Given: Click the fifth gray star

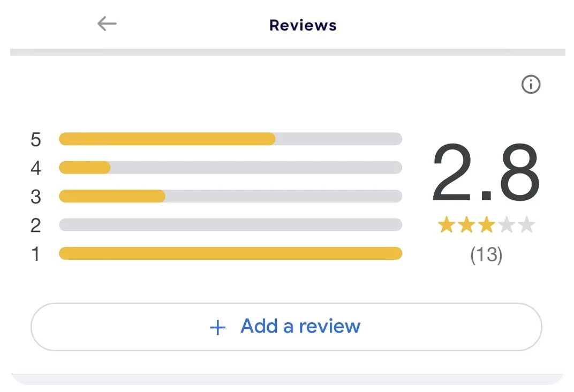Looking at the screenshot, I should point(526,225).
